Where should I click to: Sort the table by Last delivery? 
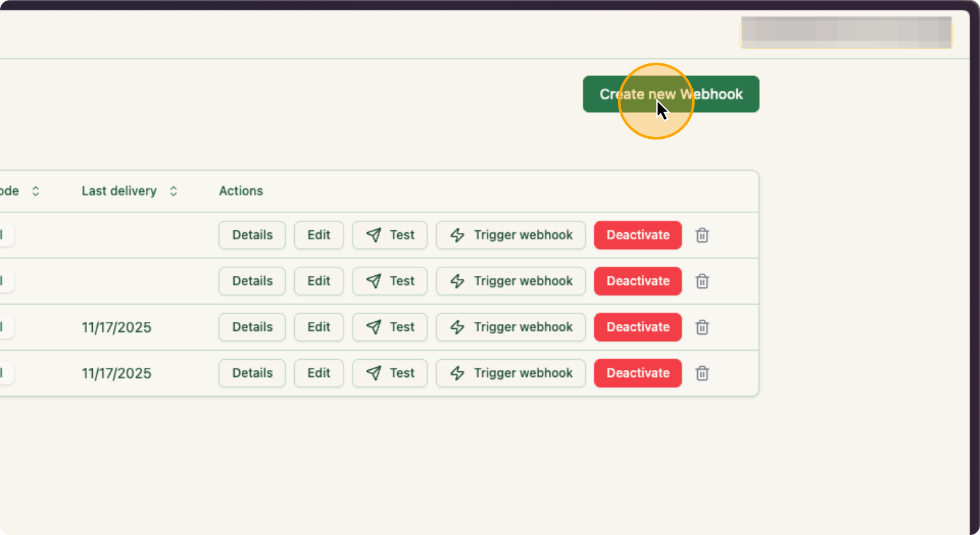tap(173, 191)
